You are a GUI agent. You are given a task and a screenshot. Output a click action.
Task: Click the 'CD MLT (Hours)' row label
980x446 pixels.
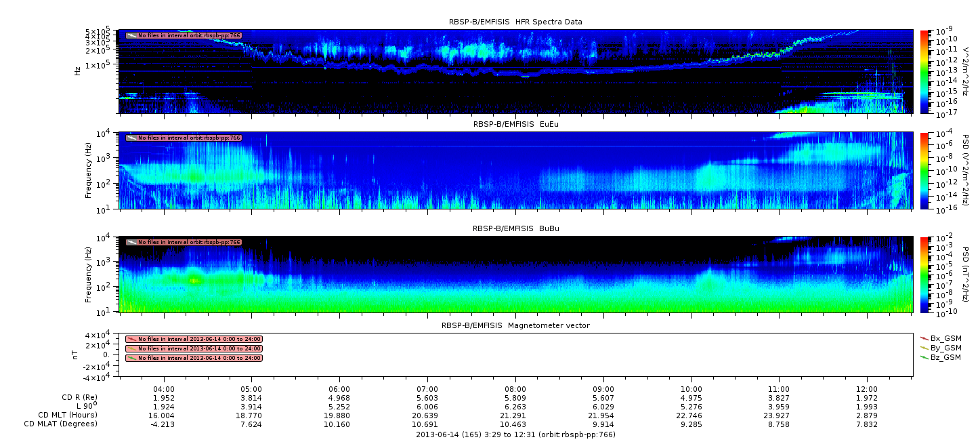click(x=68, y=415)
